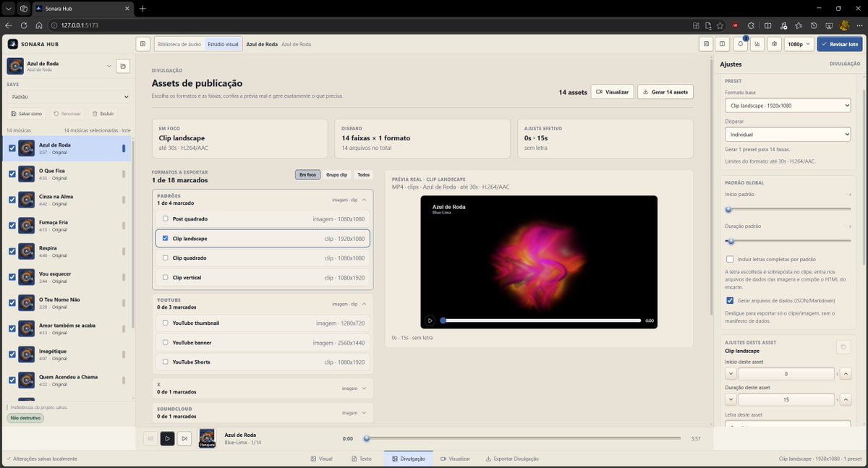Skip to previous track in player bar

[x=150, y=438]
